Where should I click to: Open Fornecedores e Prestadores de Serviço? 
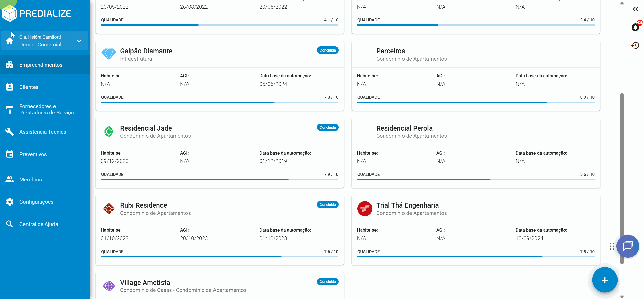point(46,109)
